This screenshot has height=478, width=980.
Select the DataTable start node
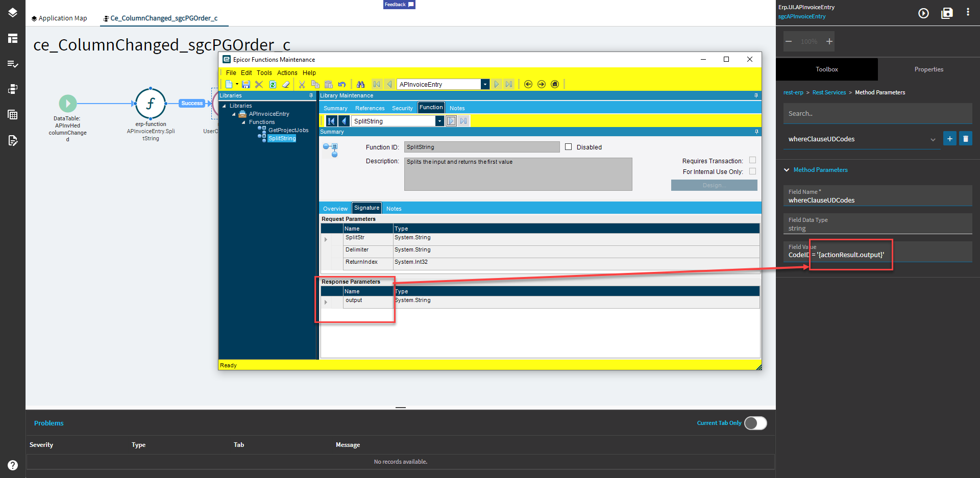point(68,104)
